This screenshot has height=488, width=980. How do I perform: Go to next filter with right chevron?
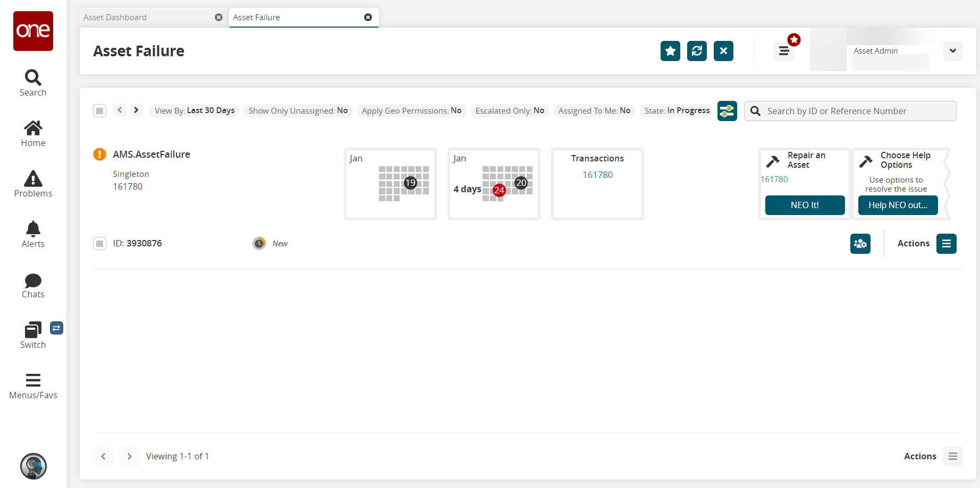(x=136, y=110)
